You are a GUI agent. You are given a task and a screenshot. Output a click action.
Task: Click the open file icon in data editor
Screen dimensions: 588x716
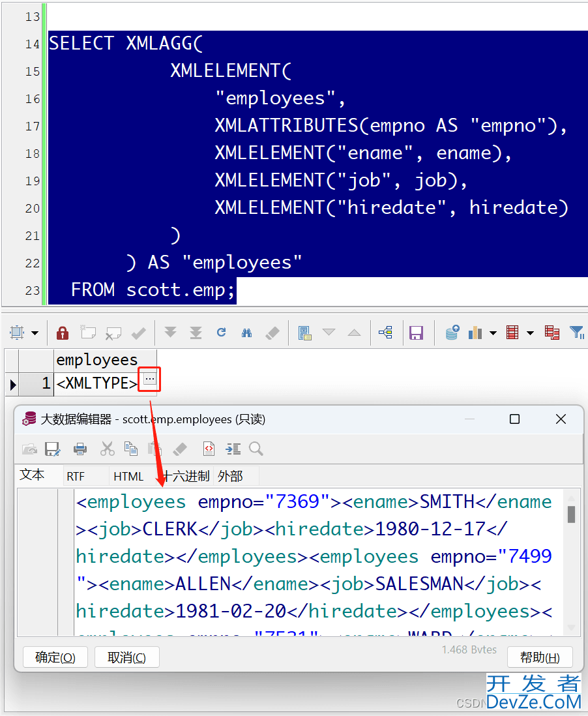[x=30, y=449]
